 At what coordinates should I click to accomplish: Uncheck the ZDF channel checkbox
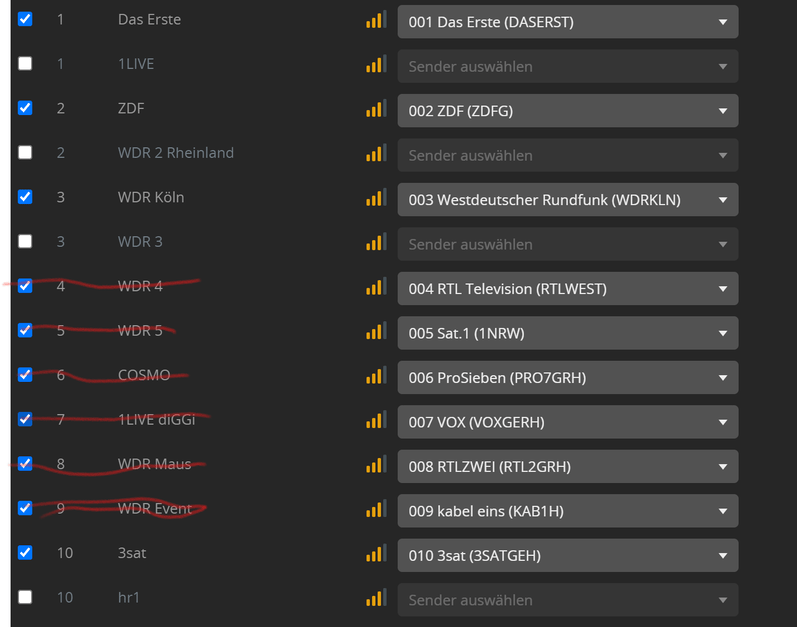[25, 108]
